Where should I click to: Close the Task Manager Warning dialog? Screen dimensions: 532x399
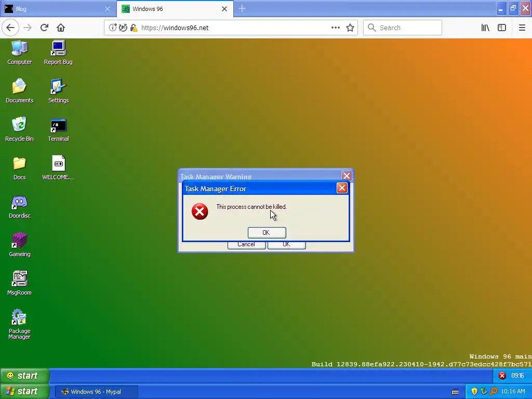(347, 176)
